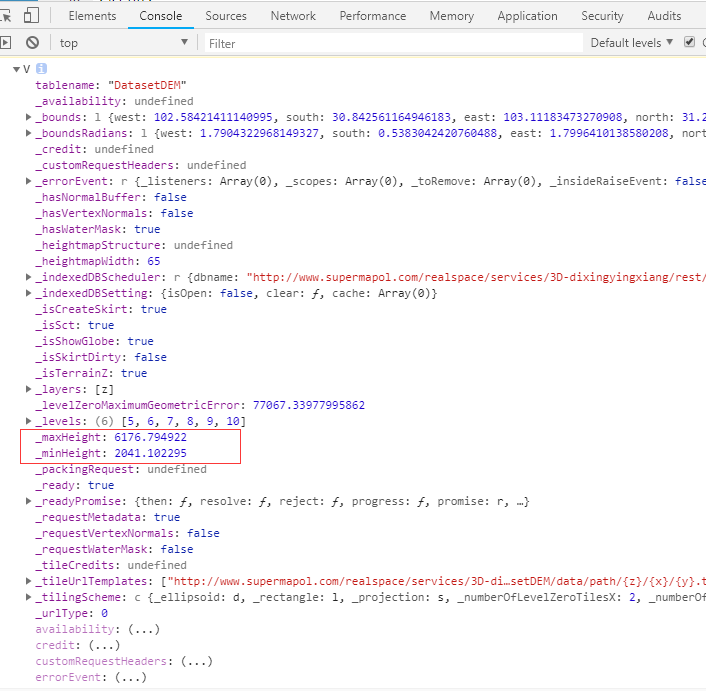Click the _isTerrainZ property row
The height and width of the screenshot is (691, 706).
tap(91, 373)
